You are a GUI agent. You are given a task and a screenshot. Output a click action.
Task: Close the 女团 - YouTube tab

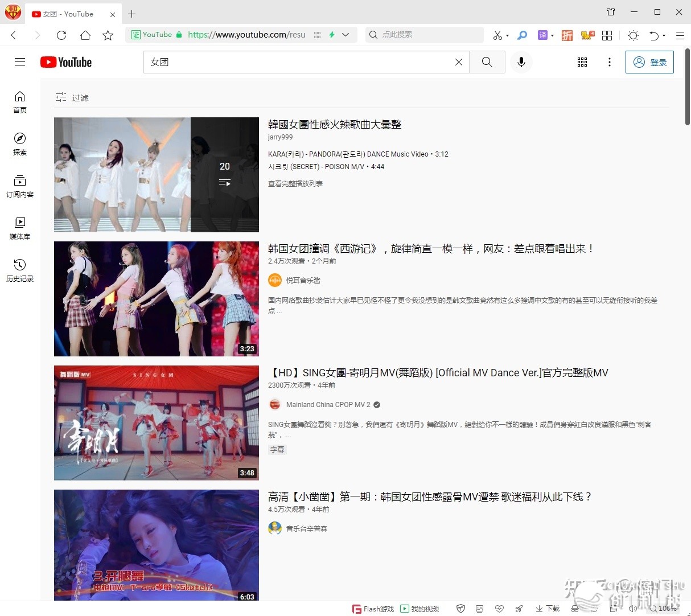(x=113, y=14)
